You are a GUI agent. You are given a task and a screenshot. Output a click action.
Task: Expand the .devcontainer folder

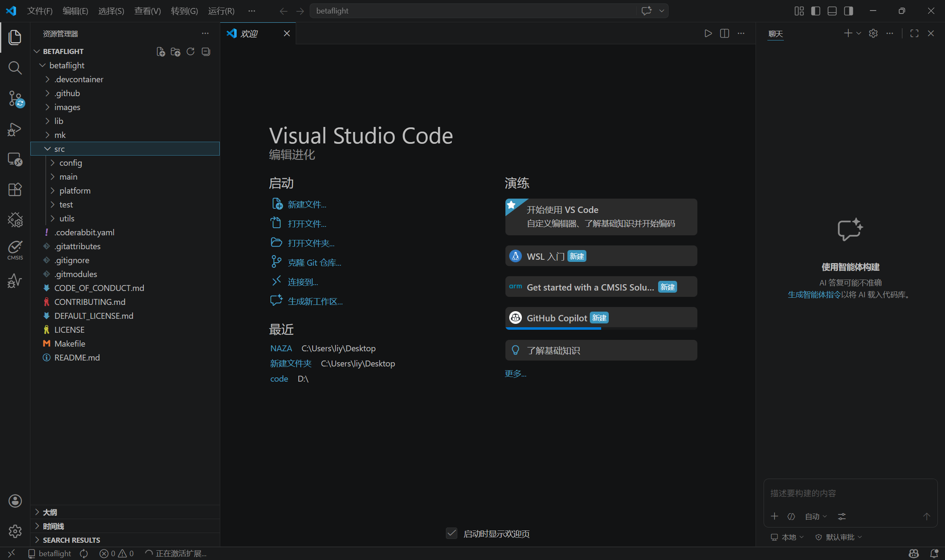(125, 79)
